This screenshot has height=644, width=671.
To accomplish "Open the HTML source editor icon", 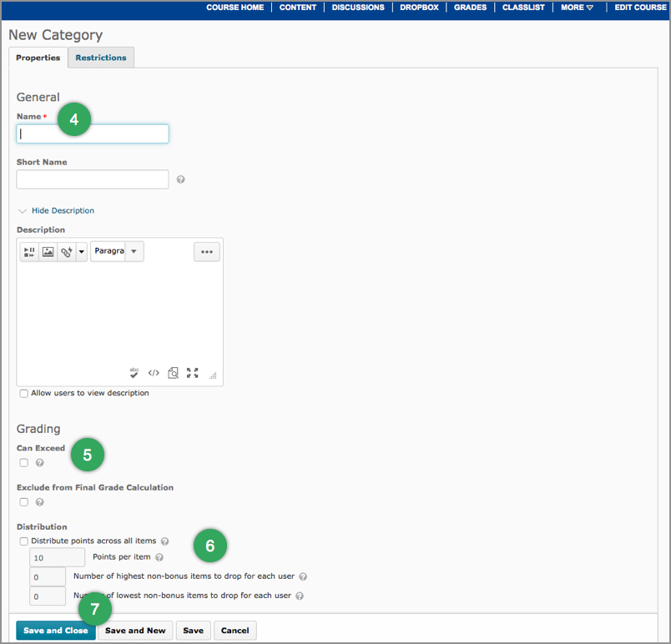I will coord(154,373).
